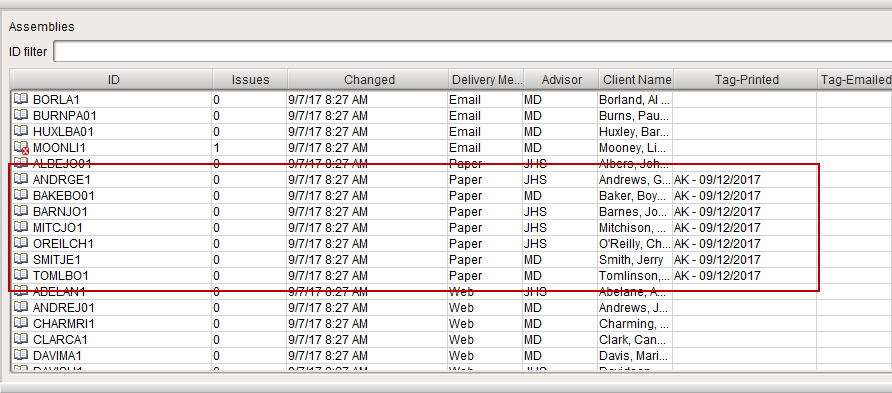
Task: Click the Changed column header
Action: tap(369, 80)
